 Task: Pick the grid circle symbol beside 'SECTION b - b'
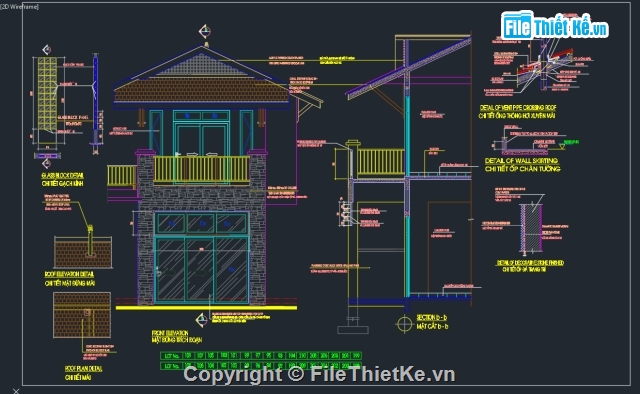[404, 324]
